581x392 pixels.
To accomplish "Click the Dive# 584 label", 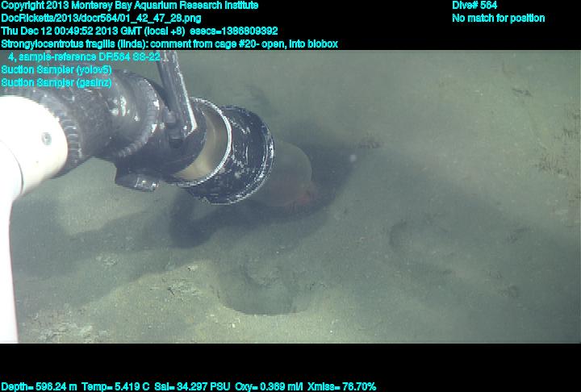I will 474,6.
